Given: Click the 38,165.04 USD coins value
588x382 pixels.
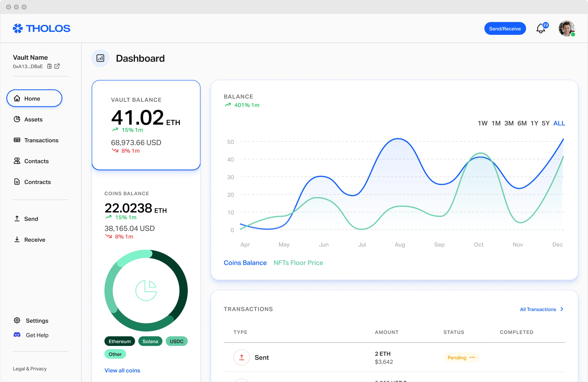Looking at the screenshot, I should (129, 228).
